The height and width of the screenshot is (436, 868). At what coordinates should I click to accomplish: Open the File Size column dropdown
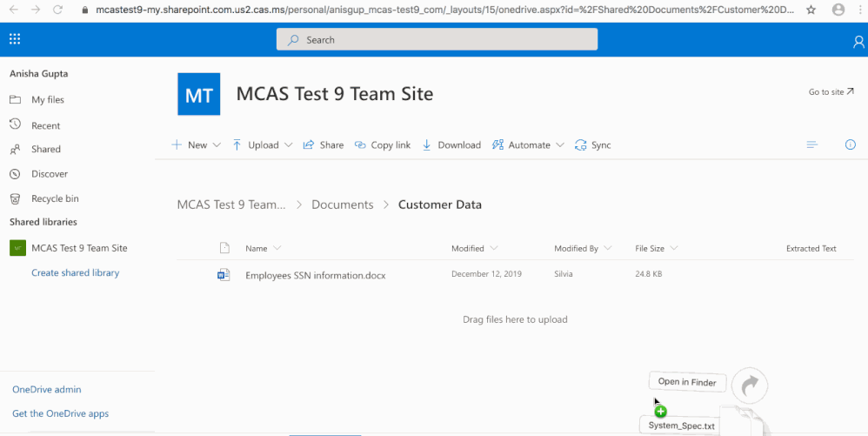tap(657, 248)
